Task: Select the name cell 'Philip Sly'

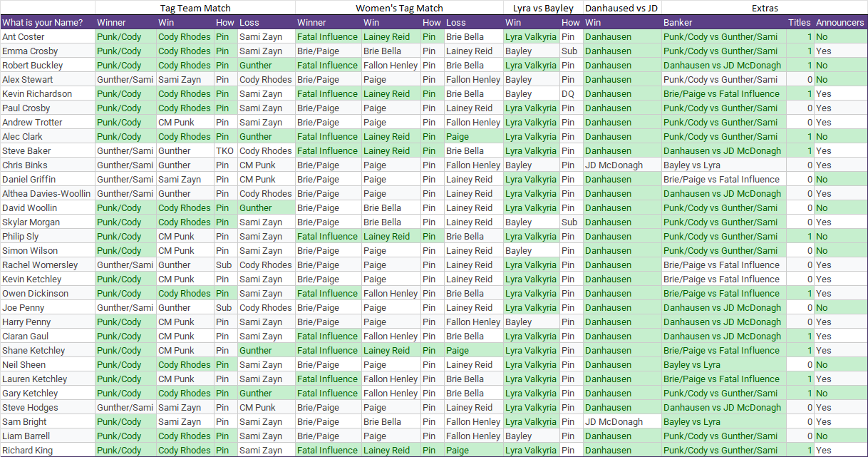Action: point(48,236)
